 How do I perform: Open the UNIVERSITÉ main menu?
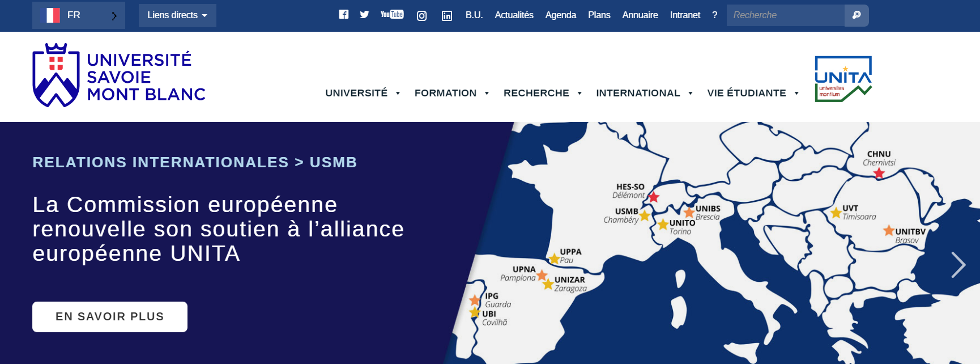[356, 93]
